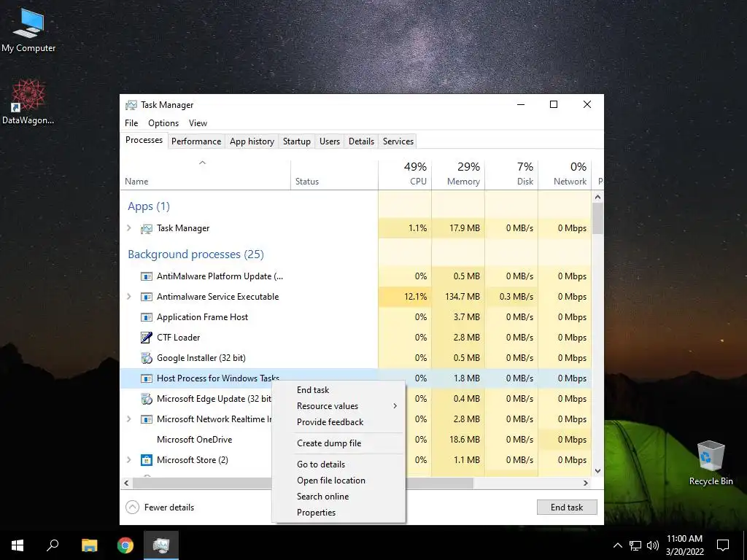The image size is (747, 560).
Task: Sort by the CPU column header
Action: [405, 174]
